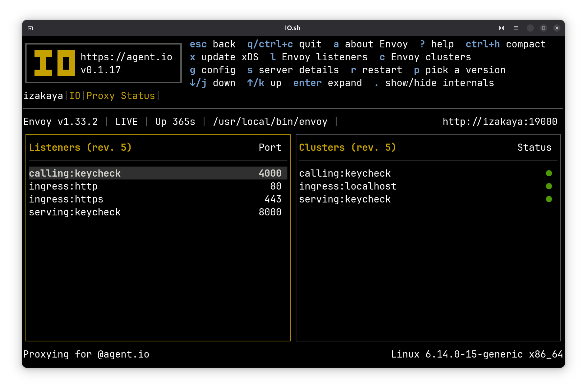
Task: Click the LIVE status indicator
Action: click(x=126, y=122)
